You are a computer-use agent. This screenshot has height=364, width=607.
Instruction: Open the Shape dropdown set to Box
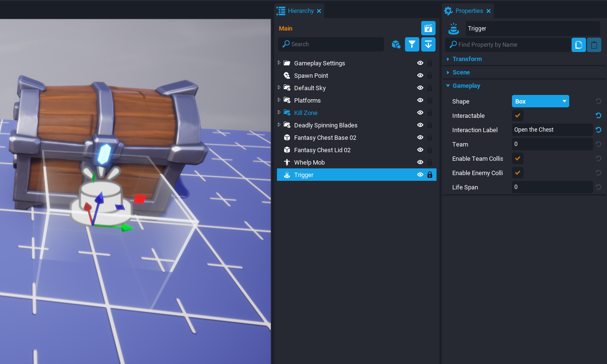pyautogui.click(x=540, y=101)
